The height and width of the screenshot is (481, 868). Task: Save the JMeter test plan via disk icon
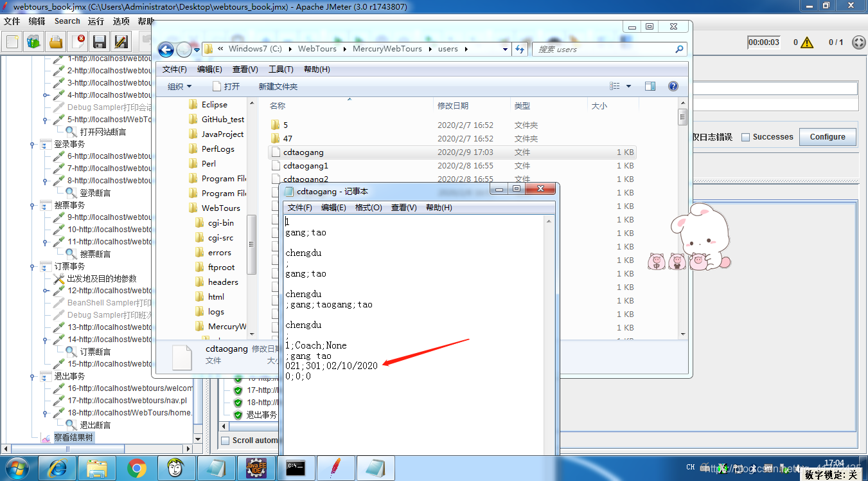100,42
